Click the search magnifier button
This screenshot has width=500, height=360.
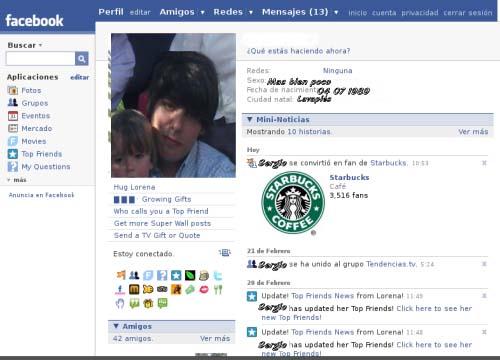pyautogui.click(x=82, y=59)
